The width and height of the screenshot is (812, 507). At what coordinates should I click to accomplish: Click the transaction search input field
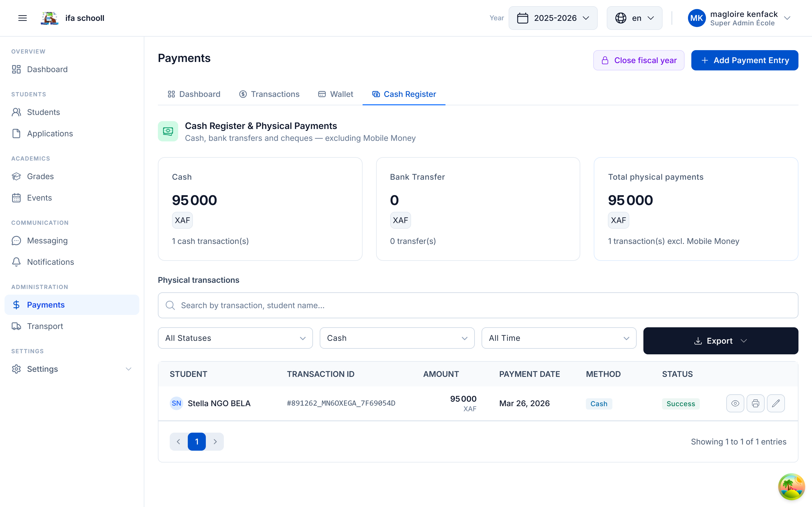click(403, 305)
